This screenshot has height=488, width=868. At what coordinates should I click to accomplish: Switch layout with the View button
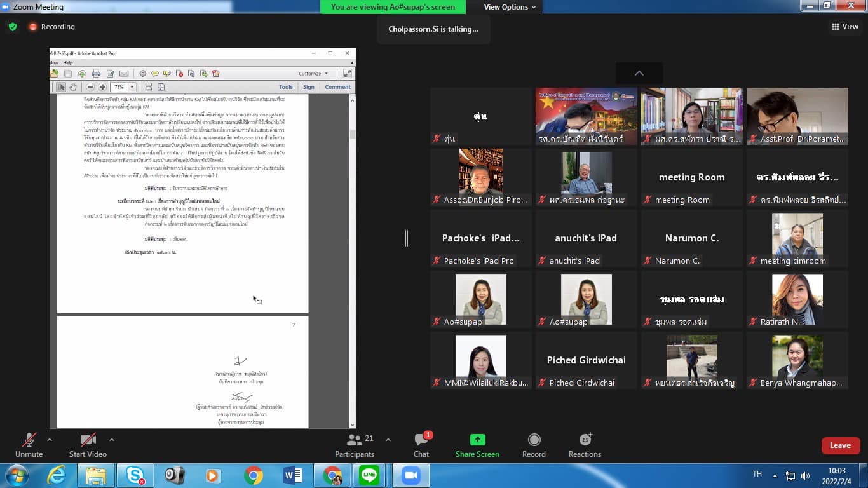(844, 27)
